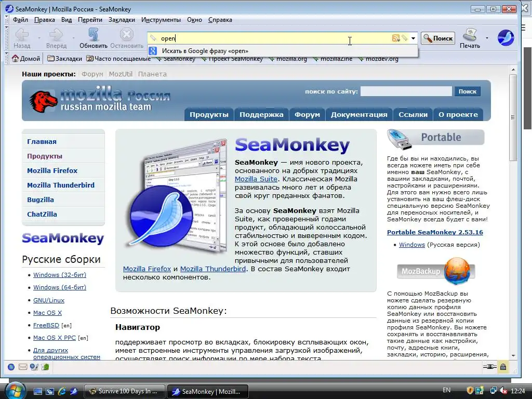
Task: Click the muted volume tray icon
Action: click(503, 391)
